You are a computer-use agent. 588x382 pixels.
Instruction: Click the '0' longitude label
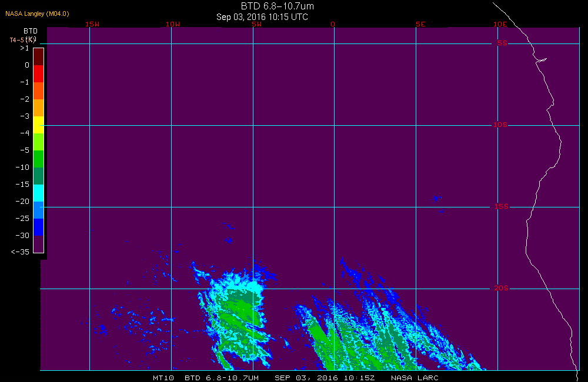pos(333,24)
